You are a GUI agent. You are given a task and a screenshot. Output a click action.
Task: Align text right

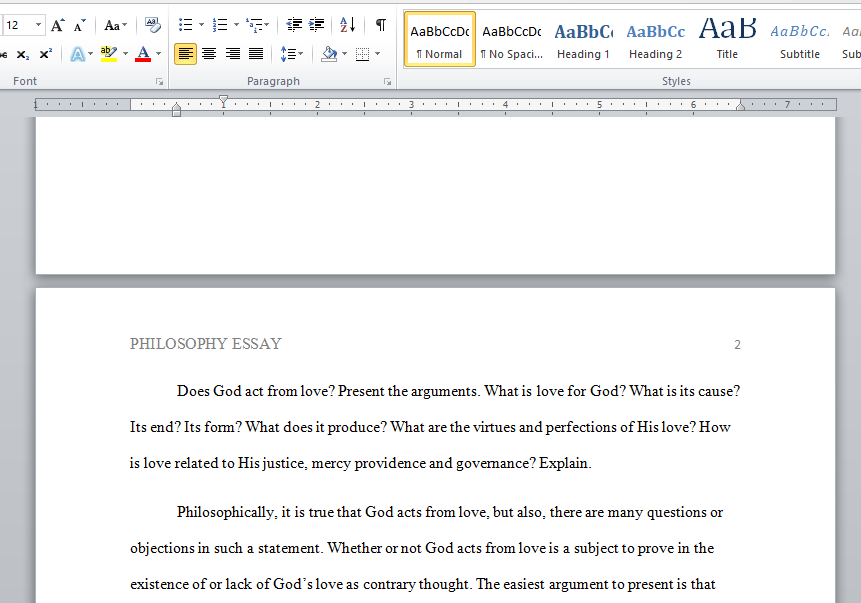(x=232, y=54)
